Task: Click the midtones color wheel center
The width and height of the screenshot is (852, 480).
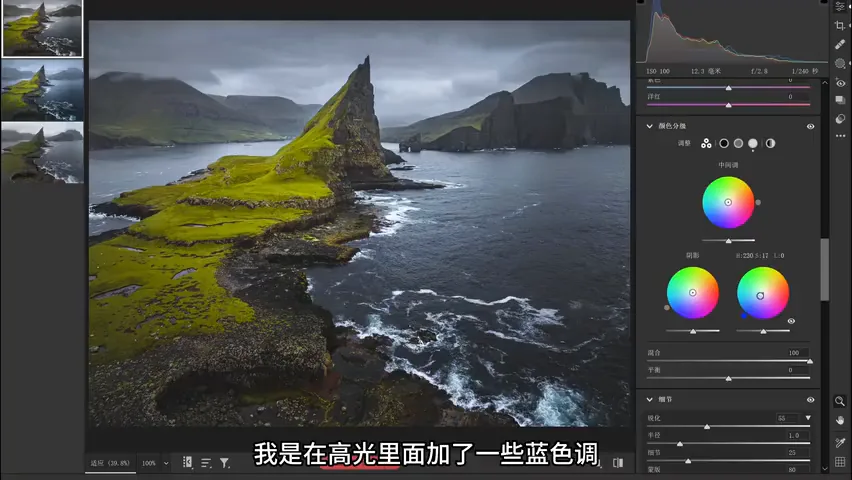Action: click(728, 202)
